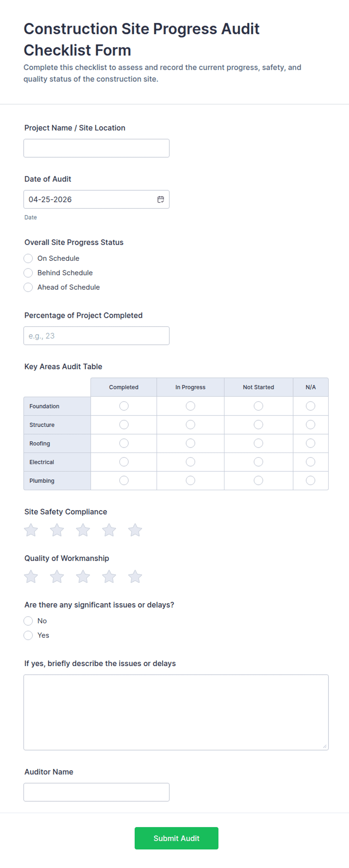The width and height of the screenshot is (349, 868).
Task: Click the Submit Audit button
Action: coord(176,838)
